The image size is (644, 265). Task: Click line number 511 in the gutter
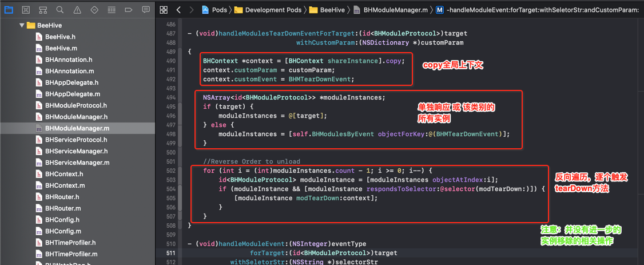[x=170, y=252]
